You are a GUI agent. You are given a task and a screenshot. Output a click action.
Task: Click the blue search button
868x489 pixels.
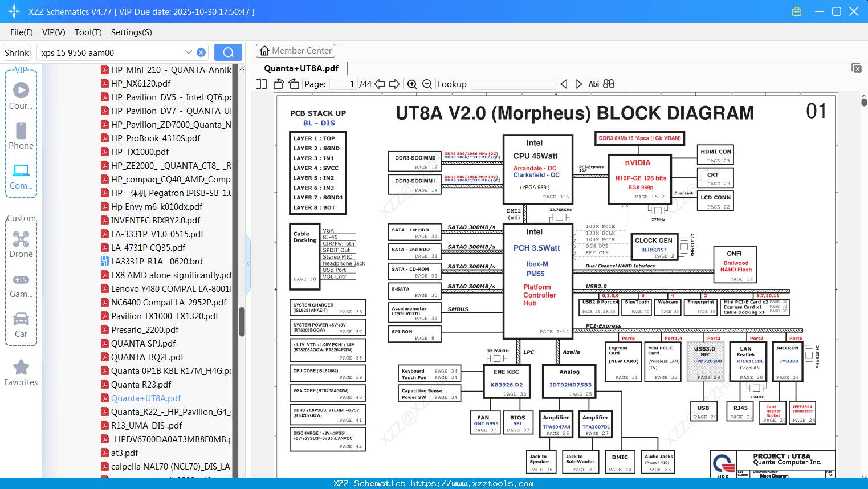[228, 52]
